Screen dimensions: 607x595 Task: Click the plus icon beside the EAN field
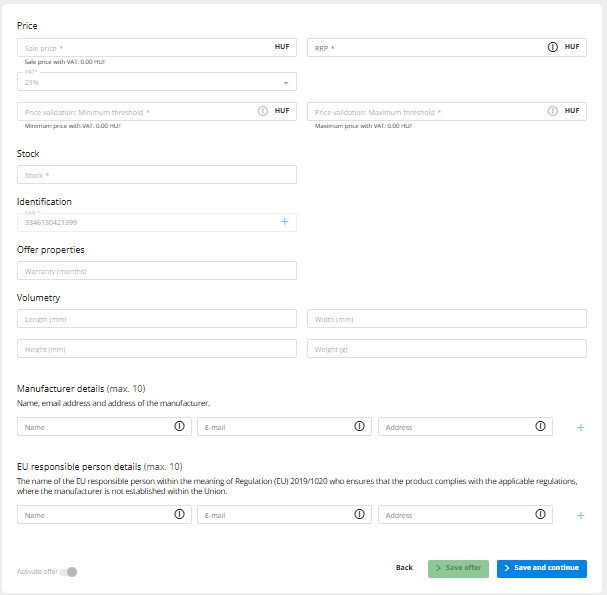pyautogui.click(x=284, y=222)
